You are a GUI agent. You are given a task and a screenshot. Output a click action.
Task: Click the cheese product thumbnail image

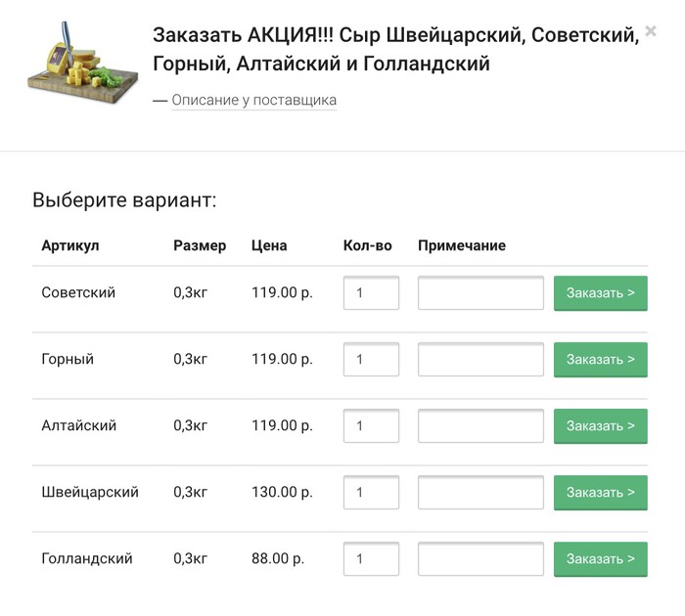(78, 64)
